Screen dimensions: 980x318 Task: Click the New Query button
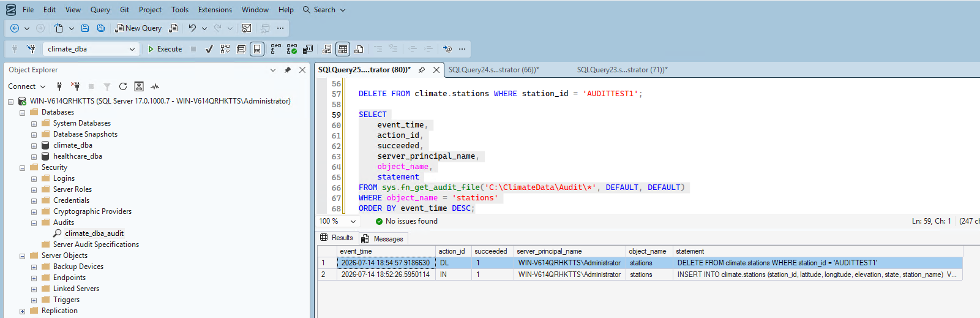click(138, 28)
